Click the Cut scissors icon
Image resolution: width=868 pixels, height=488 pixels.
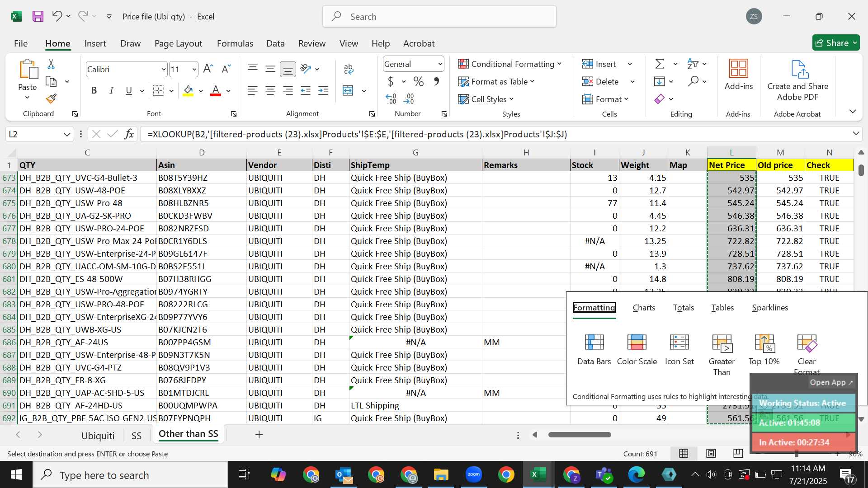[x=51, y=64]
